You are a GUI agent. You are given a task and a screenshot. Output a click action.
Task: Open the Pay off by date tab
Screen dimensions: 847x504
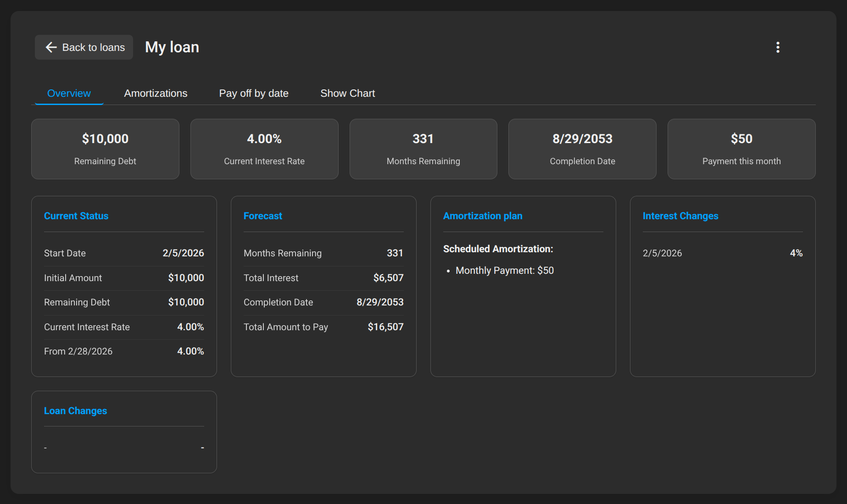[253, 93]
